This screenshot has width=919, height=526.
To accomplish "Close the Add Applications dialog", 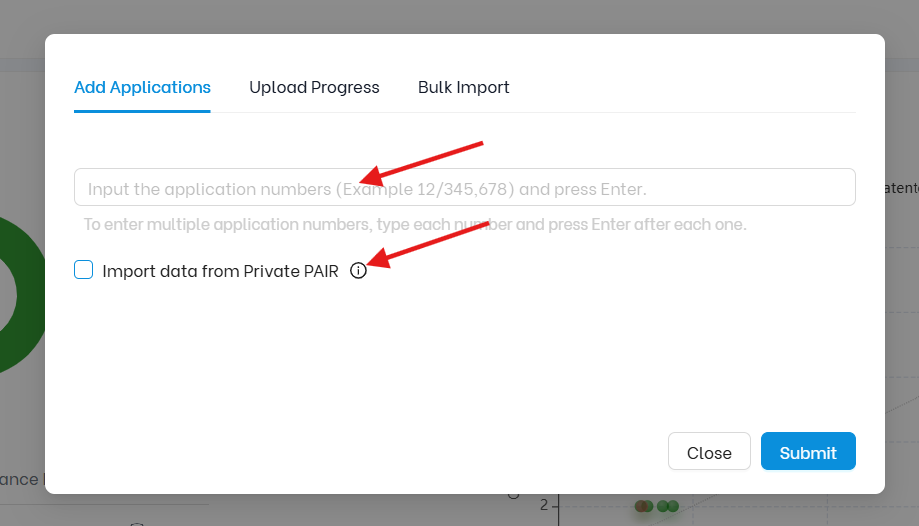I will 709,451.
